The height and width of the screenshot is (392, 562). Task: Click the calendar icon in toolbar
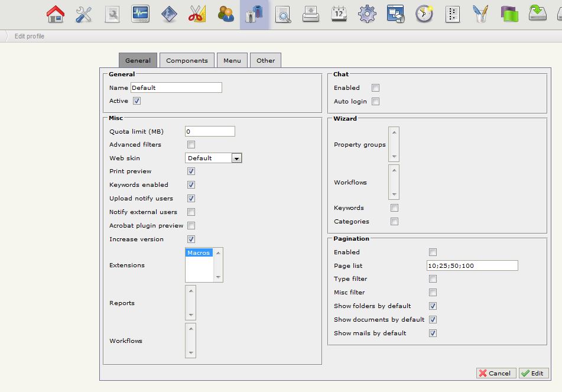339,14
